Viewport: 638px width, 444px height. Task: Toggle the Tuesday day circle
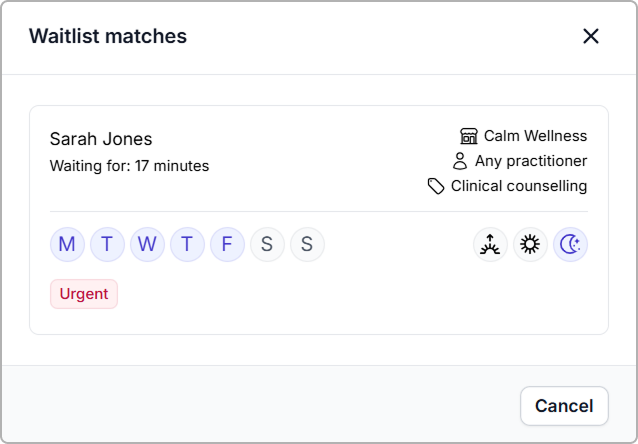click(x=107, y=244)
